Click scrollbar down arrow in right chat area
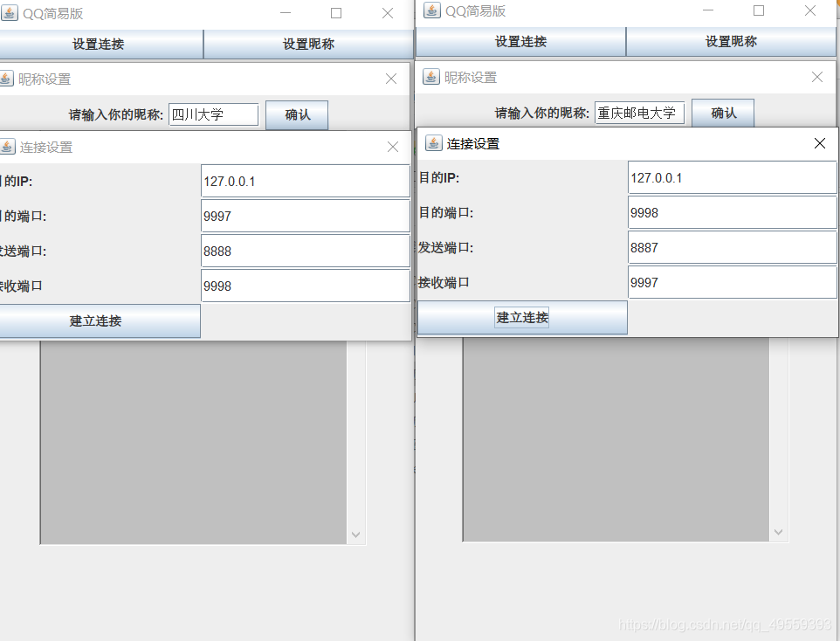The width and height of the screenshot is (840, 641). [x=778, y=531]
